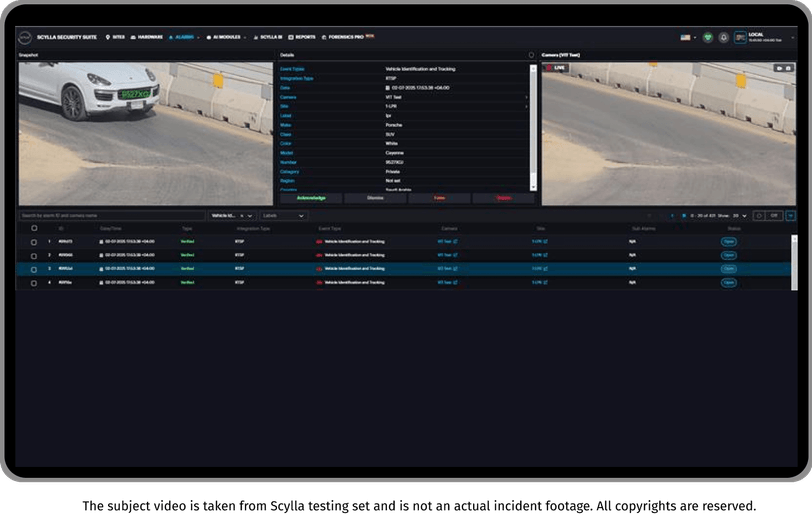Click the Open status button in row 2

(729, 255)
